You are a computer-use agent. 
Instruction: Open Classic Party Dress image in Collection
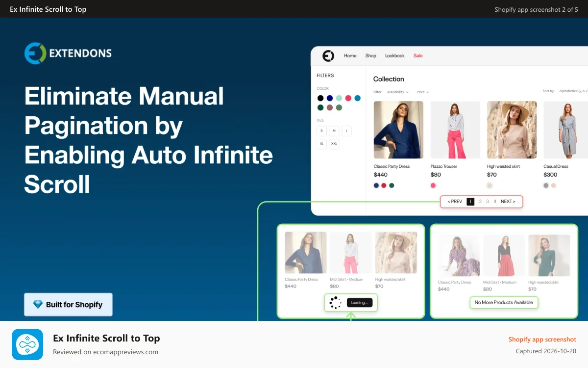[398, 130]
